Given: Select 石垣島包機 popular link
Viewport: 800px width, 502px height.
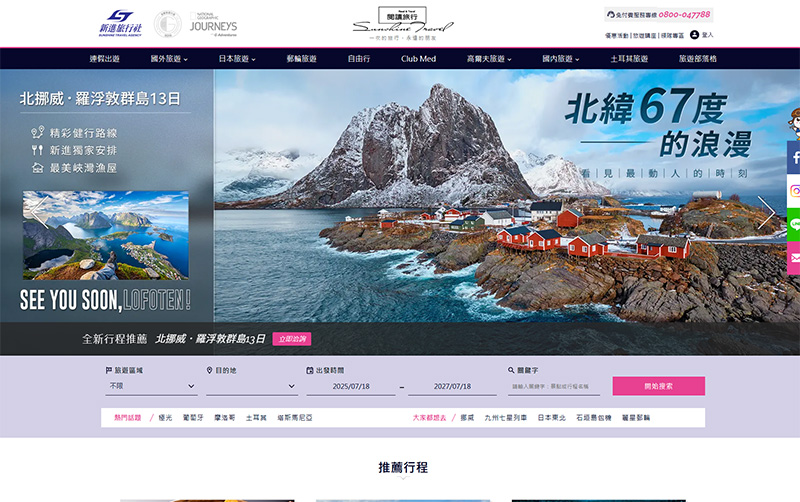Looking at the screenshot, I should click(x=593, y=417).
